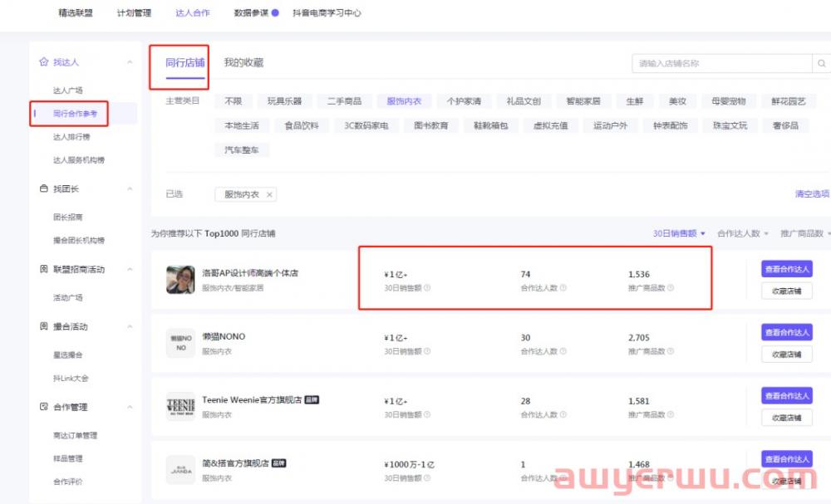
Task: Click info icon beside first 合作达人数
Action: (x=563, y=288)
